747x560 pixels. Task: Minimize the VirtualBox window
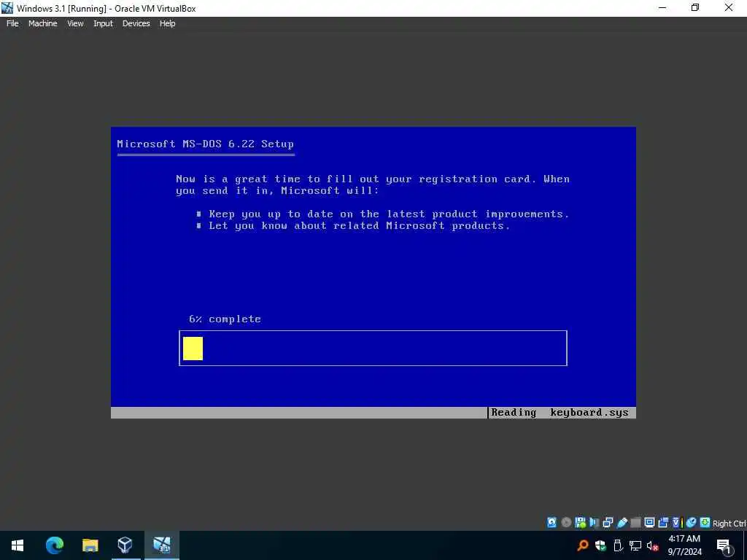(x=662, y=8)
